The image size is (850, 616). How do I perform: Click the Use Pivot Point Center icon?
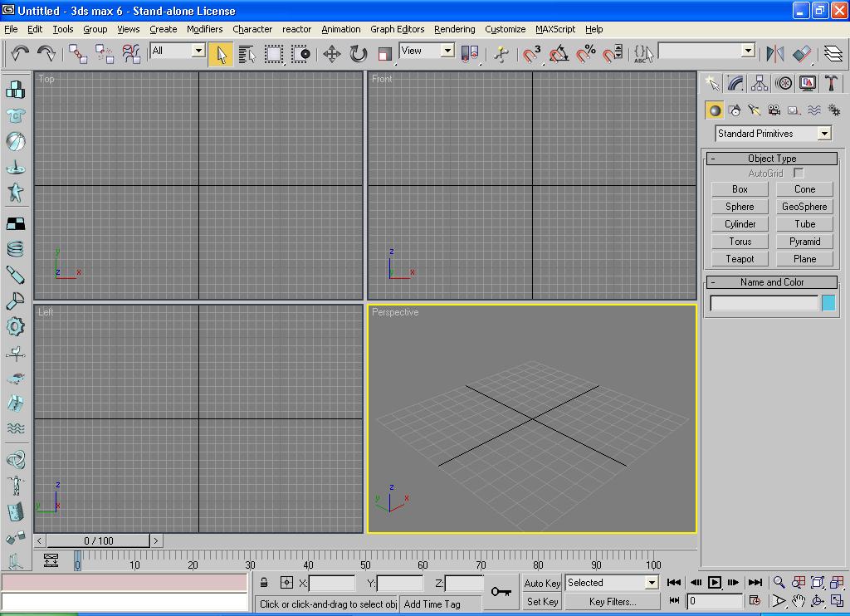(470, 54)
